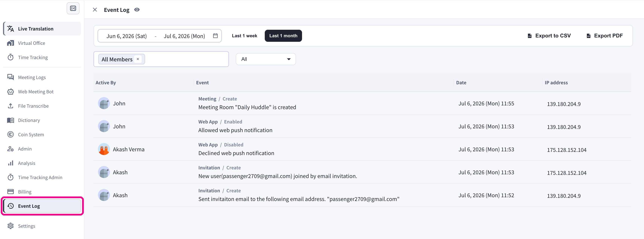Go to Virtual Office
This screenshot has width=644, height=239.
pyautogui.click(x=42, y=43)
